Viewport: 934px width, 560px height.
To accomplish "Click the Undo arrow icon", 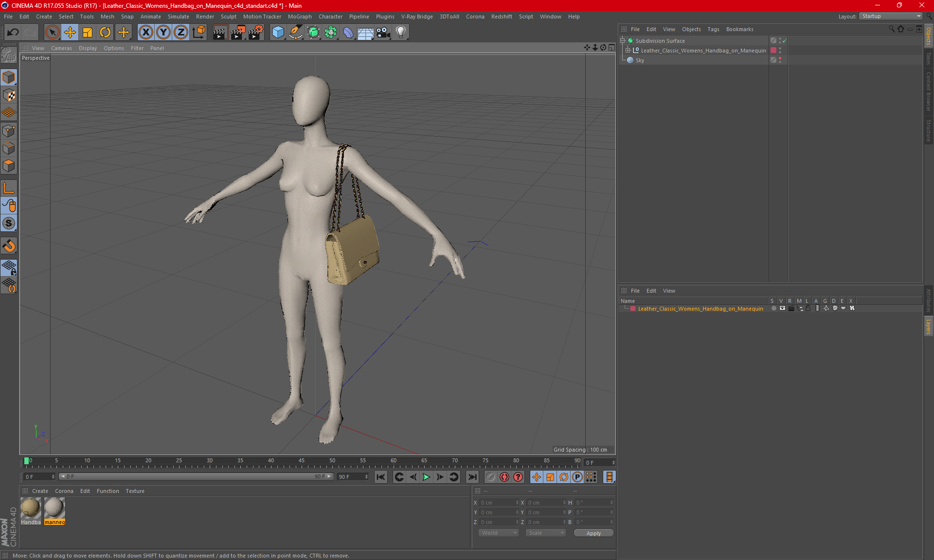I will pos(13,33).
